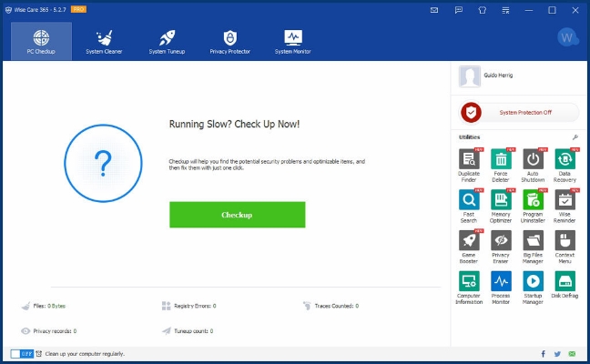Open the Startup Manager utility
Screen dimensions: 590x364
tap(533, 288)
